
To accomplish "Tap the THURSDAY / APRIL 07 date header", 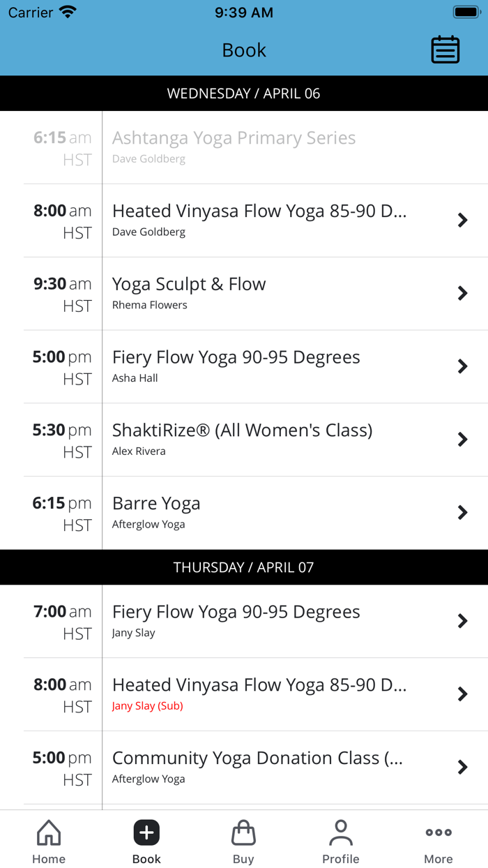I will [x=244, y=567].
